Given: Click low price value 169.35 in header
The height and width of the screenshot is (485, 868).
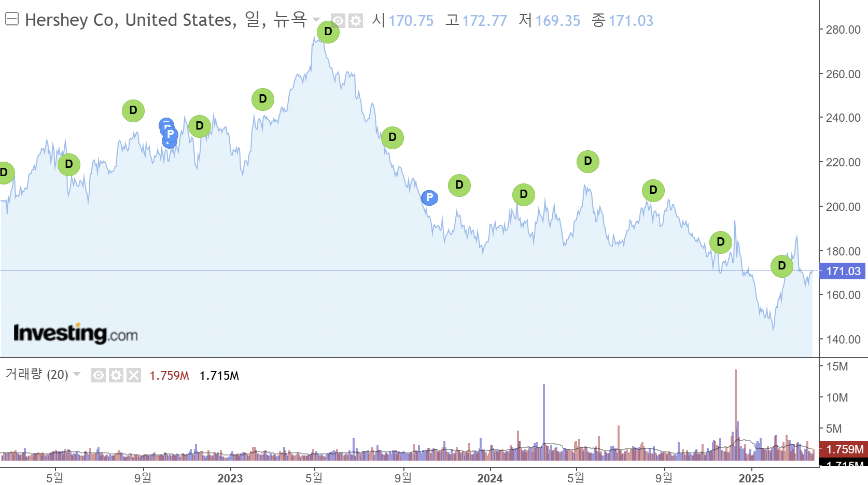Looking at the screenshot, I should click(558, 21).
